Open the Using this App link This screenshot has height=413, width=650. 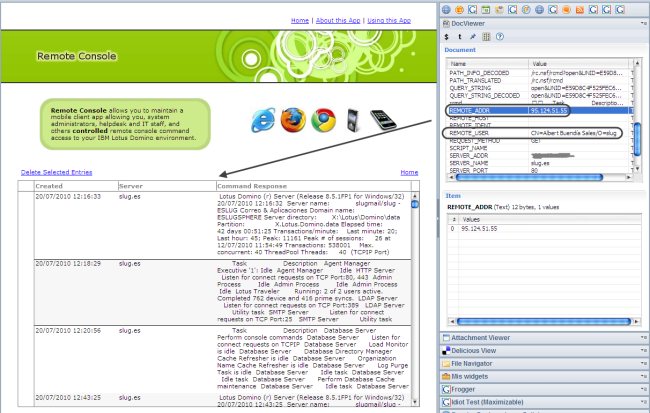[x=389, y=20]
